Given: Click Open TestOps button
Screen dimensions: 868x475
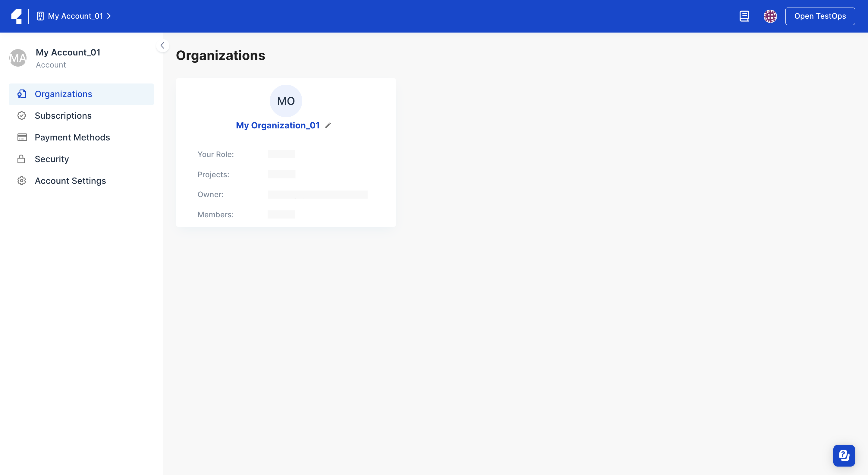Looking at the screenshot, I should (x=820, y=16).
